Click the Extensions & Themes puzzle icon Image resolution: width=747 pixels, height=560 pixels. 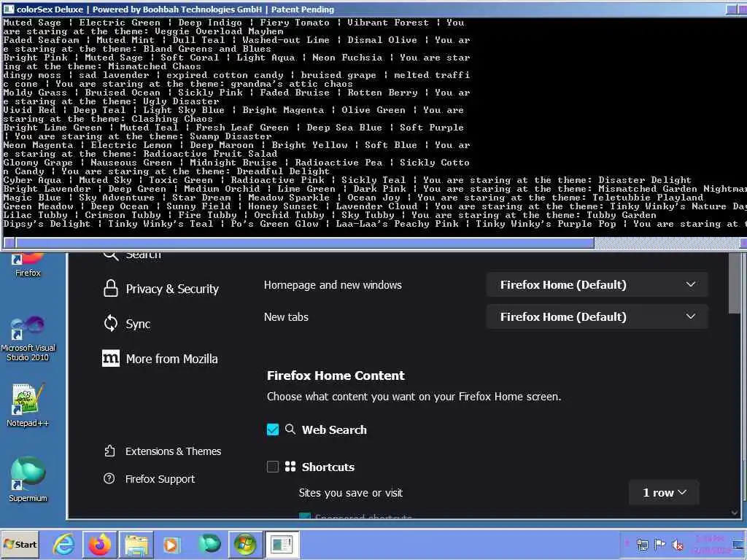coord(109,451)
